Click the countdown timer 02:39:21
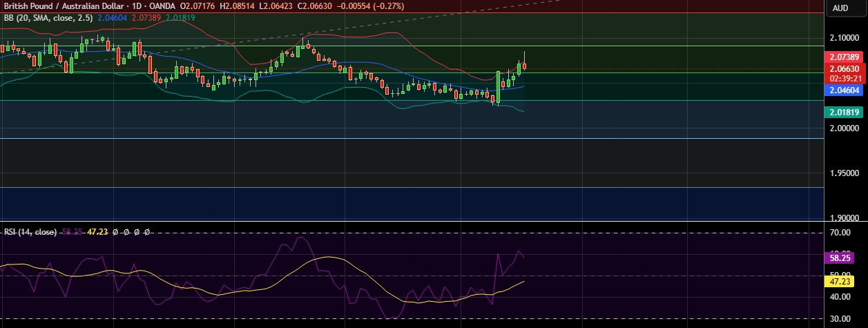 845,78
